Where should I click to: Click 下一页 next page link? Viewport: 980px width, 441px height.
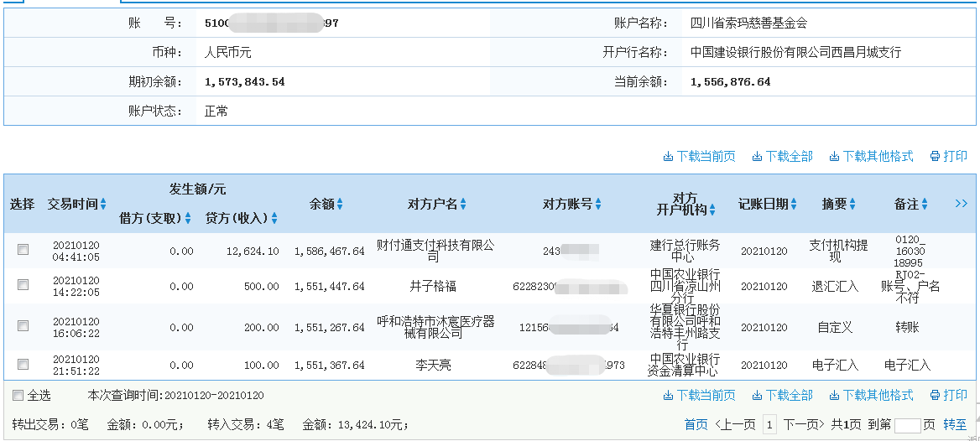[x=804, y=425]
